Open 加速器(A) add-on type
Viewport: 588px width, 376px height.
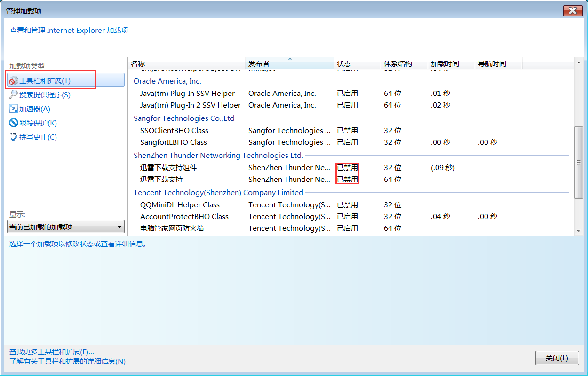(35, 109)
